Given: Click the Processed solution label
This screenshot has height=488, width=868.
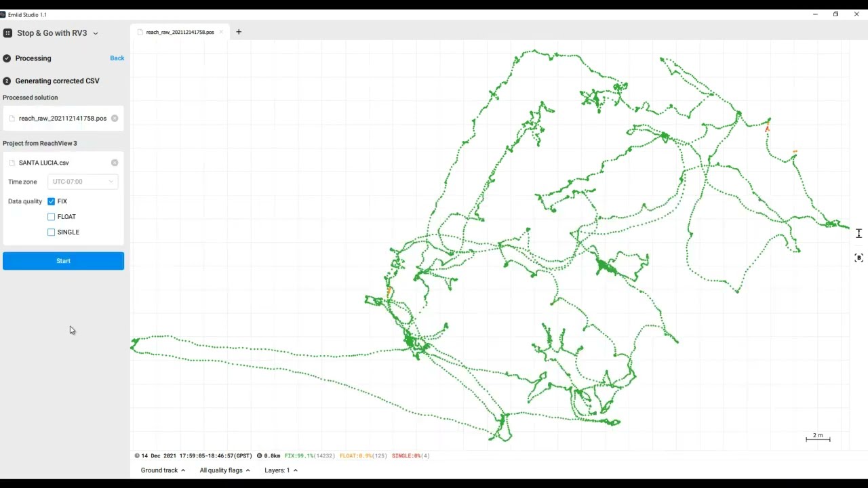Looking at the screenshot, I should (31, 98).
